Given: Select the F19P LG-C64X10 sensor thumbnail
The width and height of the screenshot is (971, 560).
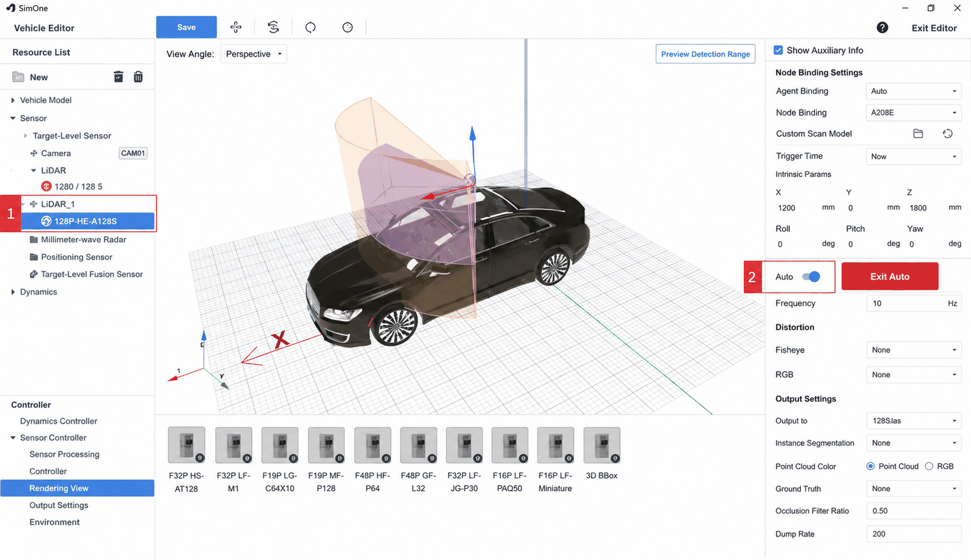Looking at the screenshot, I should click(x=280, y=445).
